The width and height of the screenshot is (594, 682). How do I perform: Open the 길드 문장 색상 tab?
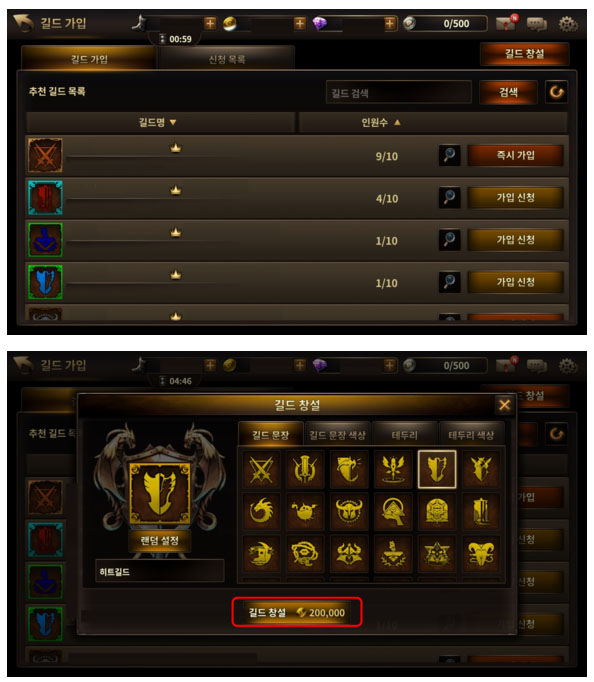337,435
